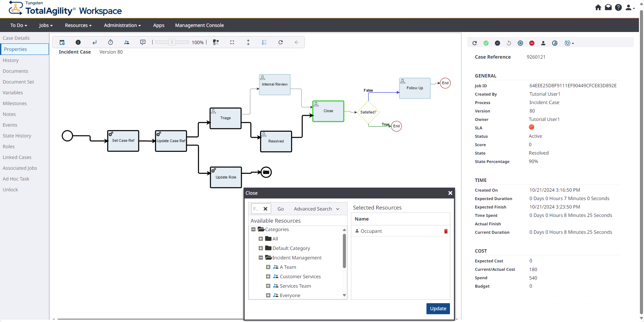
Task: Click the people icon in the diagram toolbar
Action: coord(127,42)
